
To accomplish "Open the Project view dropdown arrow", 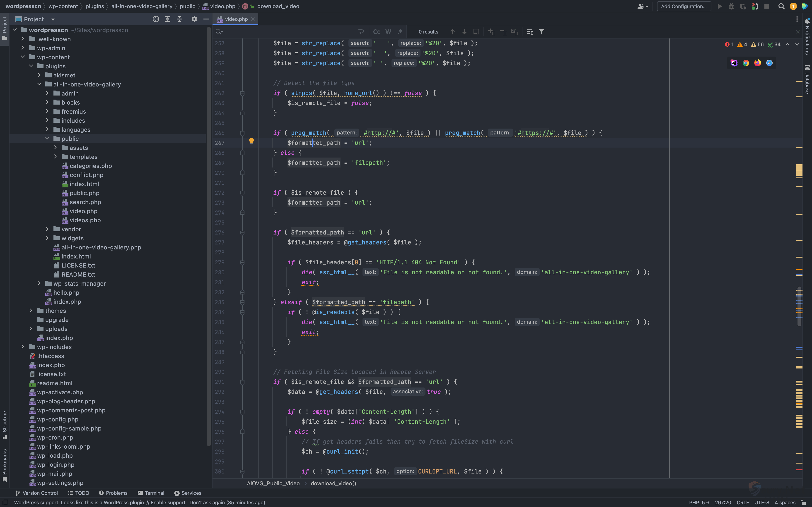I will pos(53,19).
